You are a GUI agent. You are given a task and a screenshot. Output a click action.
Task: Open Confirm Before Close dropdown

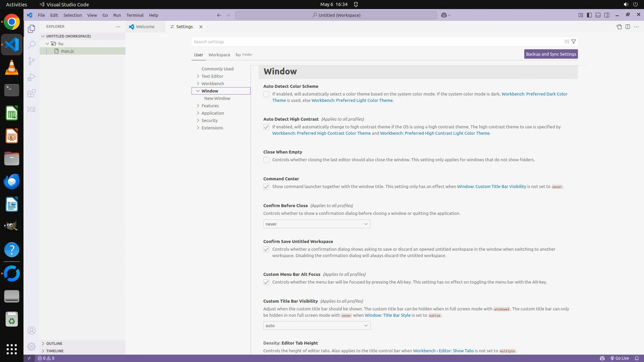(317, 224)
